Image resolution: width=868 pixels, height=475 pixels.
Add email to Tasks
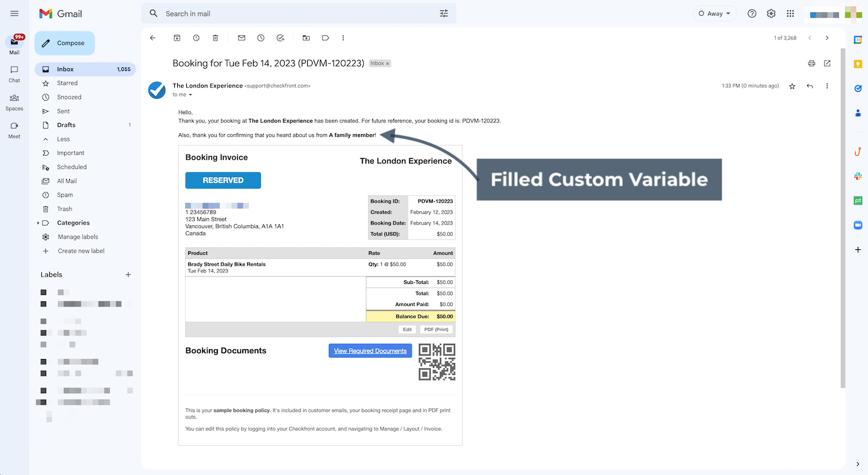[x=280, y=38]
